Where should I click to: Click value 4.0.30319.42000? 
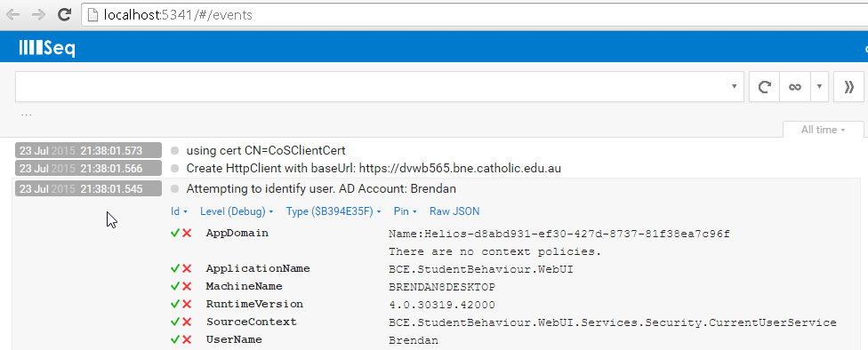442,306
